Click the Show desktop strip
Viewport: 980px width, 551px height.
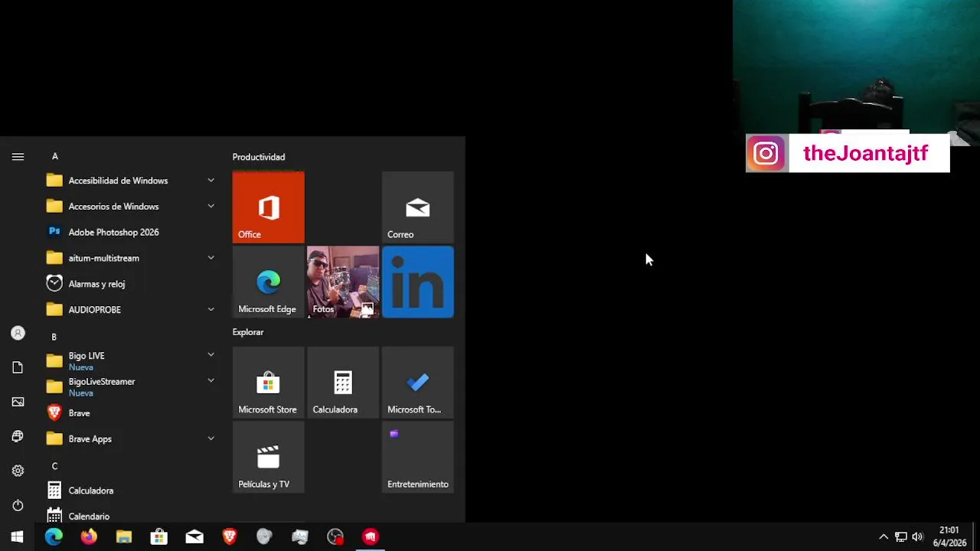(x=977, y=536)
